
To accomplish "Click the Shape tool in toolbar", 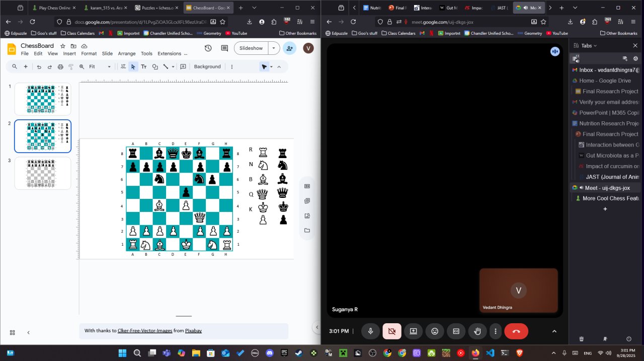I will tap(155, 66).
